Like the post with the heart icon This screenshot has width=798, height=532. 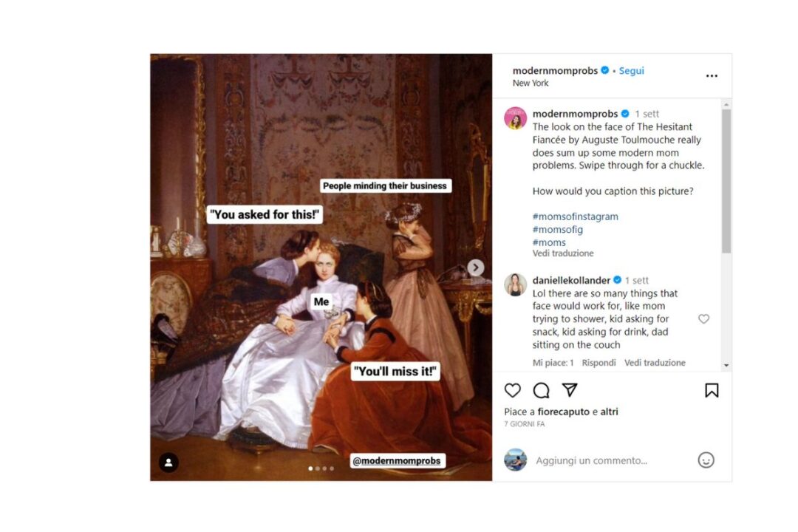(513, 390)
